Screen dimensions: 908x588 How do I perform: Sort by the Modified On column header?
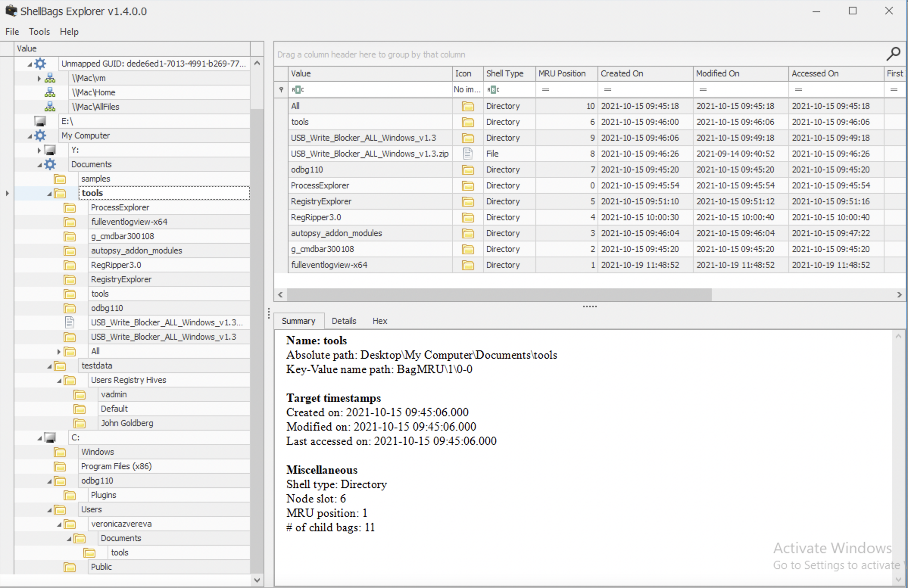point(741,74)
